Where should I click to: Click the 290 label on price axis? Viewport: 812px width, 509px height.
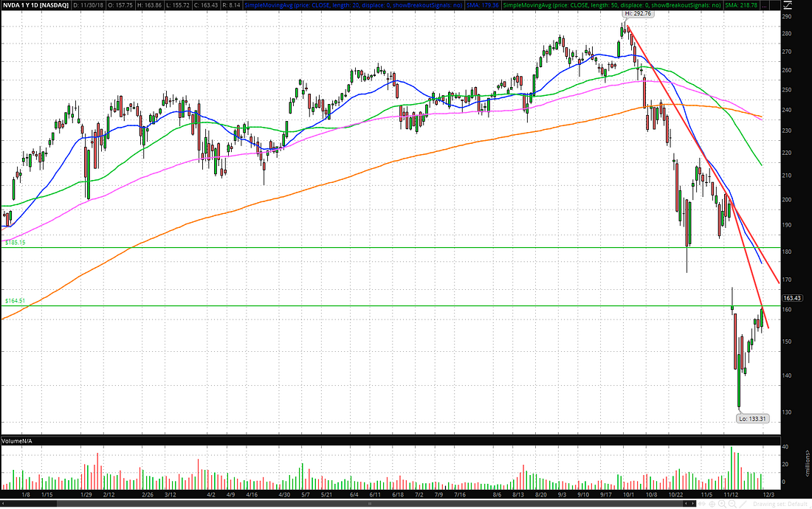coord(787,16)
